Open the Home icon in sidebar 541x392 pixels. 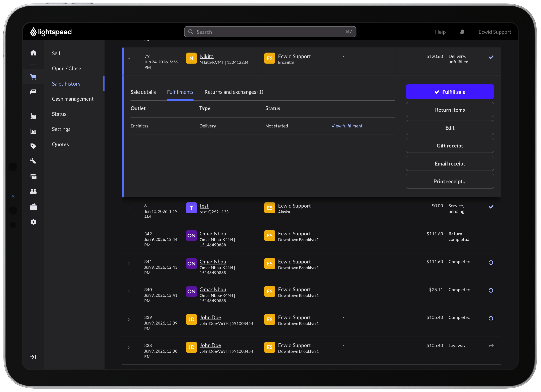(x=33, y=53)
